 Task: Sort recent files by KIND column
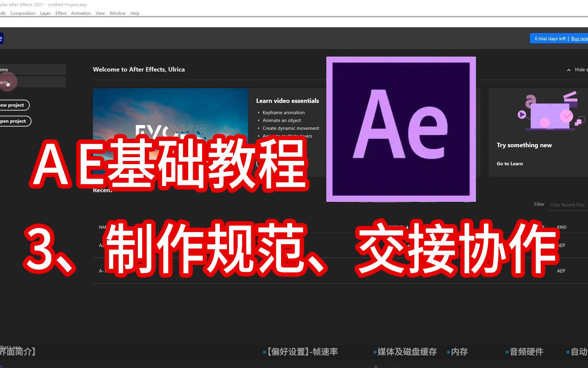562,227
